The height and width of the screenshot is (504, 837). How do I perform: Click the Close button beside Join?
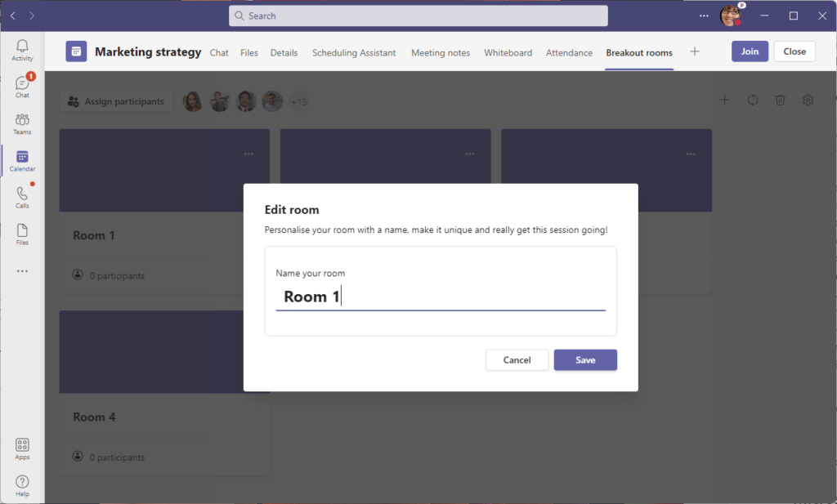point(794,51)
